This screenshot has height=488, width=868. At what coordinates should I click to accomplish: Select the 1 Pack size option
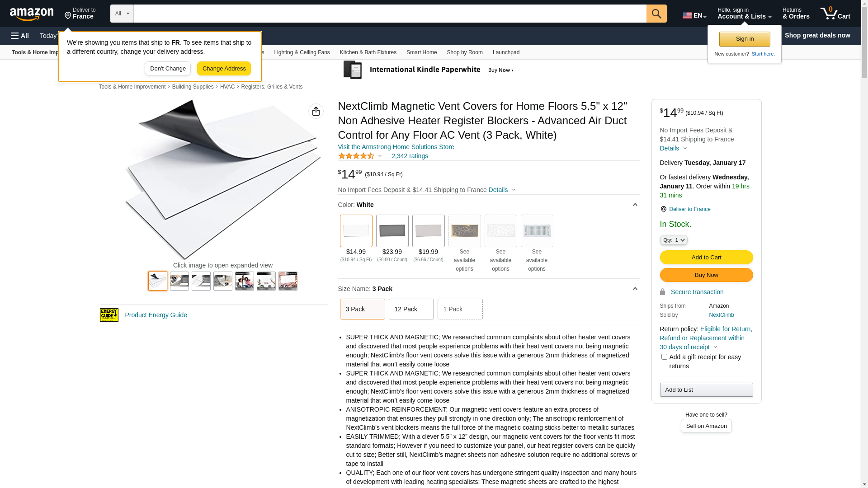460,309
